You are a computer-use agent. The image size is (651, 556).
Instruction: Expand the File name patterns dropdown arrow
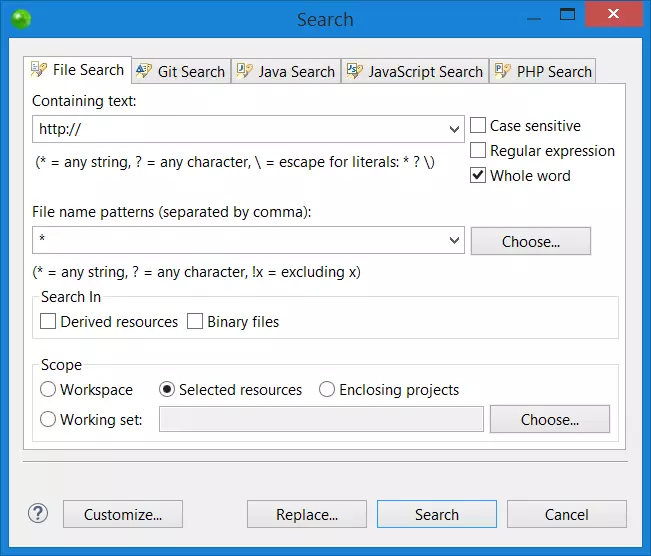454,240
